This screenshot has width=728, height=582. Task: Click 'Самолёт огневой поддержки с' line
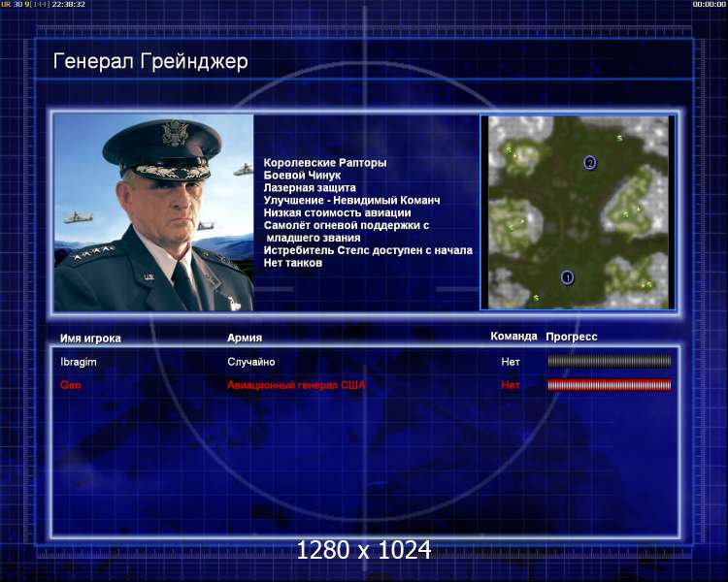[347, 226]
